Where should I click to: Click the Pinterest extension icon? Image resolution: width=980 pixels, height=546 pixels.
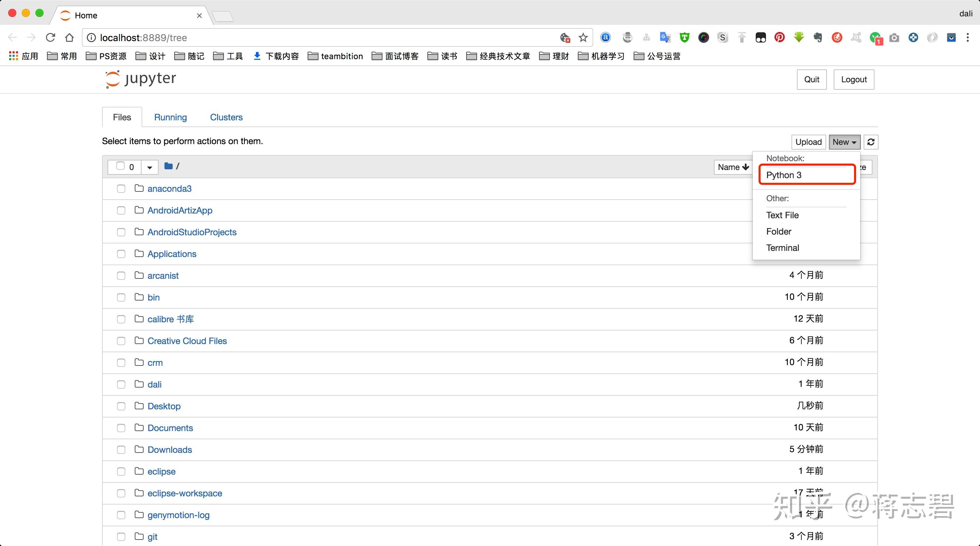pos(780,38)
